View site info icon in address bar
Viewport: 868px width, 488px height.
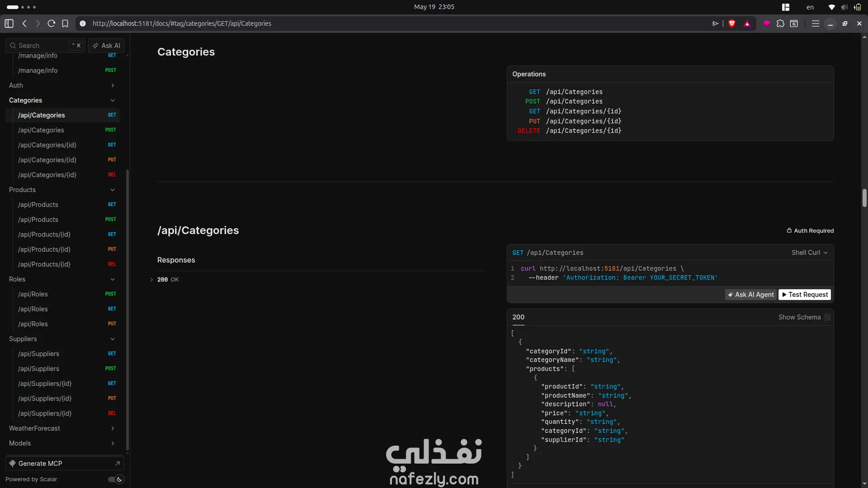83,23
